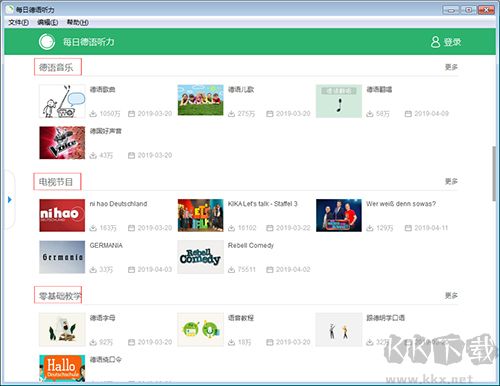
Task: Click calendar icon for 德语歌曲
Action: 132,114
